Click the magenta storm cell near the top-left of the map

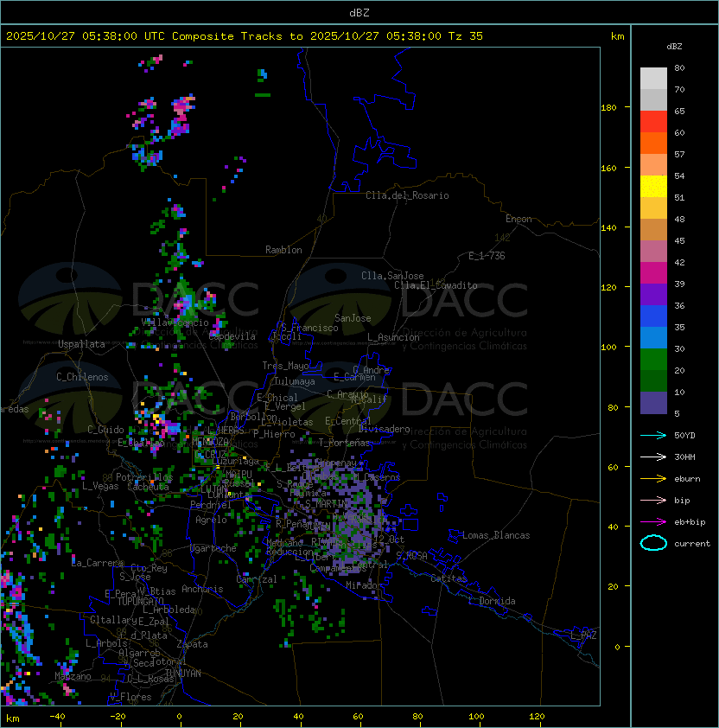click(x=182, y=116)
